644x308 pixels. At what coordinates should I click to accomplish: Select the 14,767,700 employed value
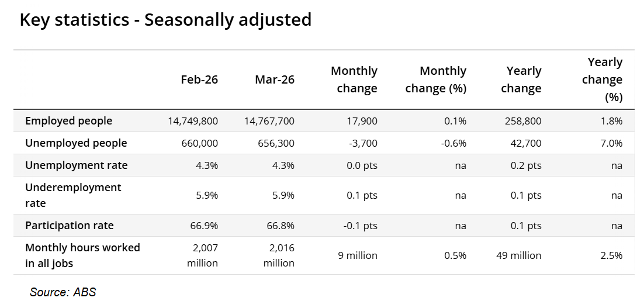269,121
